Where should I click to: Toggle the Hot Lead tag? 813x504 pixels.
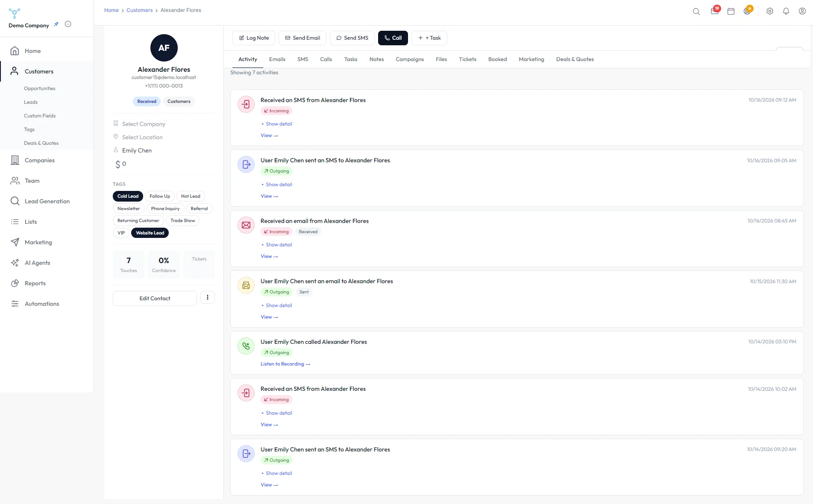(191, 196)
